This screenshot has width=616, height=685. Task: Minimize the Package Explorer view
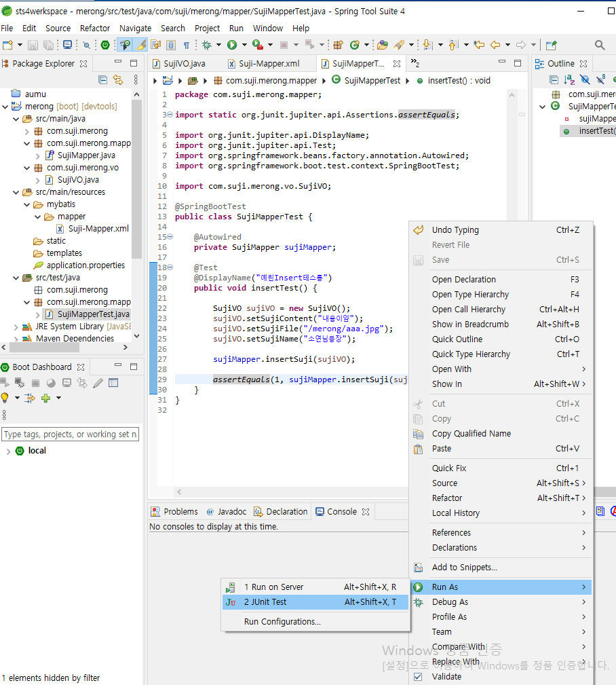tap(118, 63)
